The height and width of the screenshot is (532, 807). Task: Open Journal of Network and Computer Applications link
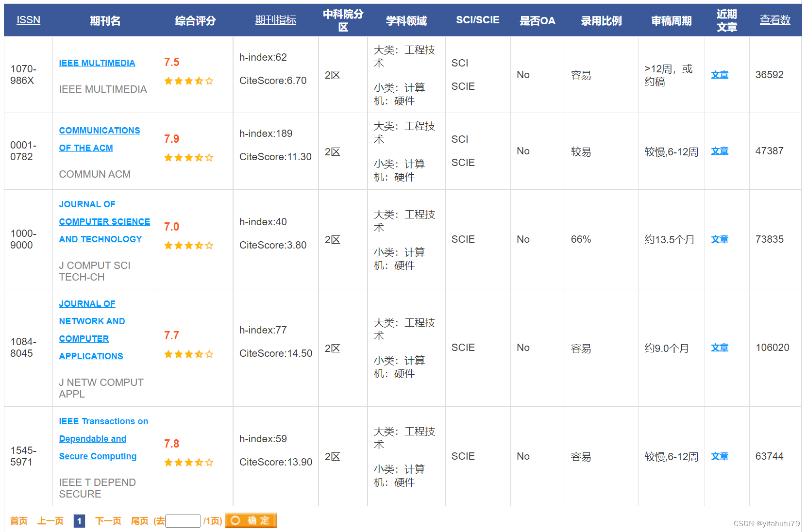click(x=92, y=330)
